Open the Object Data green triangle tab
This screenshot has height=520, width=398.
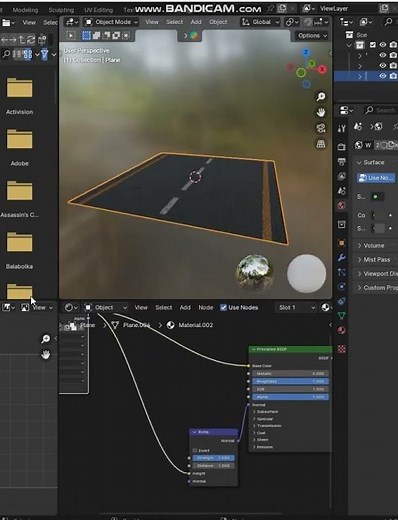tap(342, 315)
